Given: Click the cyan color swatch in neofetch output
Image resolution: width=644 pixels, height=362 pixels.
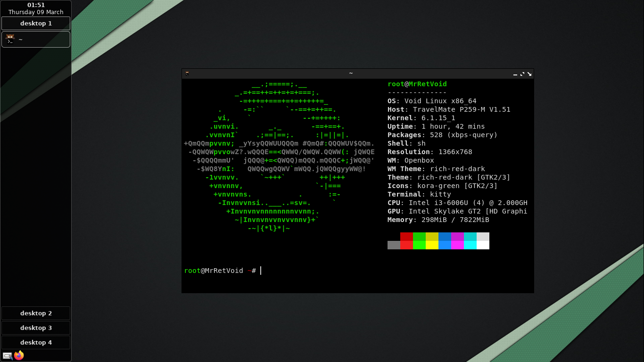Looking at the screenshot, I should (x=470, y=241).
